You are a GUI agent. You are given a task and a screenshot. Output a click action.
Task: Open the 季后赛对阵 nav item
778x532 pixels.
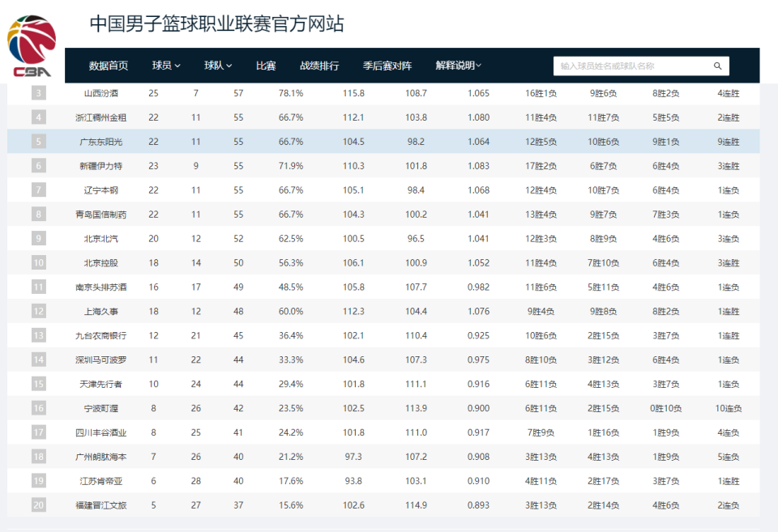[387, 66]
